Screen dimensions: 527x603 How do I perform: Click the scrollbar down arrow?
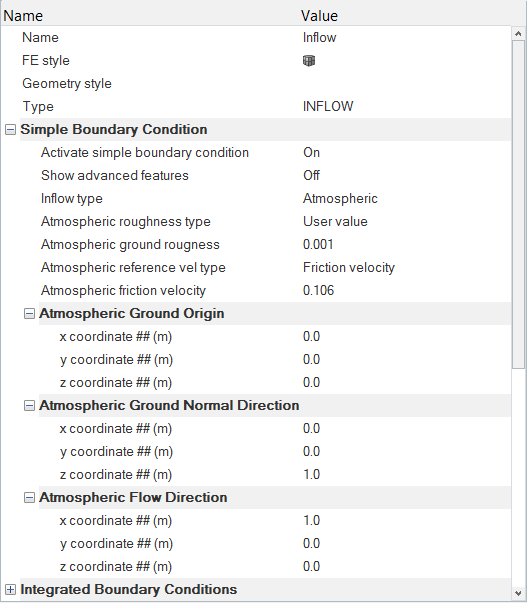pyautogui.click(x=519, y=593)
